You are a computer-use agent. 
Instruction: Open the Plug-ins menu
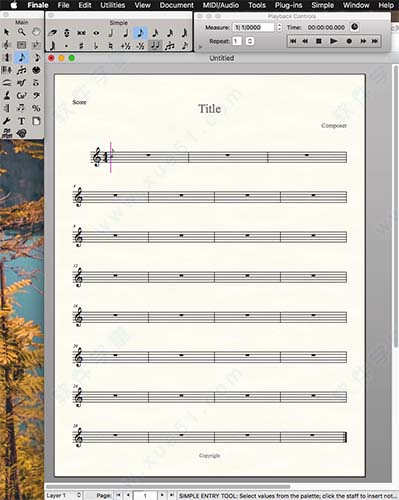[x=288, y=5]
